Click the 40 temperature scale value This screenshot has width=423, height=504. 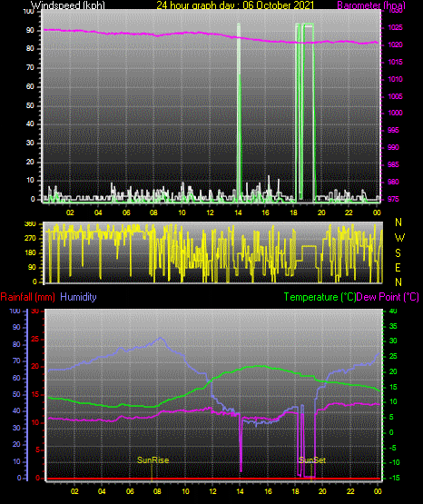click(393, 311)
